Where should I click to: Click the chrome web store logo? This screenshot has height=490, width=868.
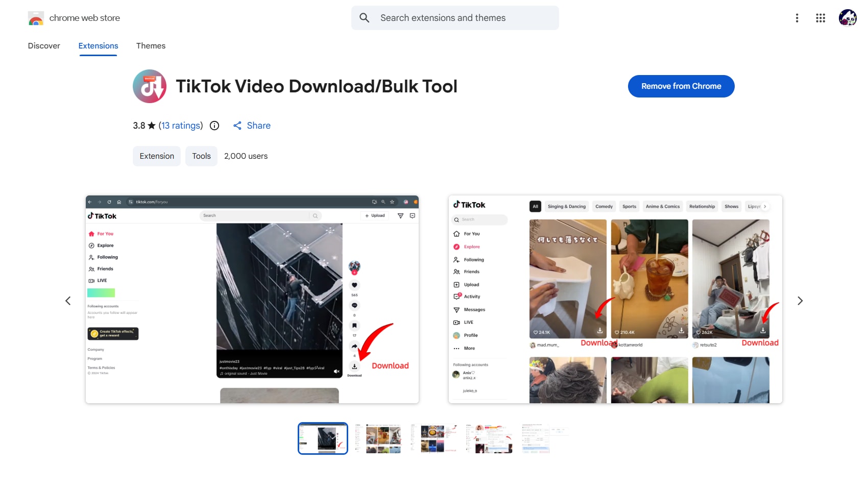36,17
